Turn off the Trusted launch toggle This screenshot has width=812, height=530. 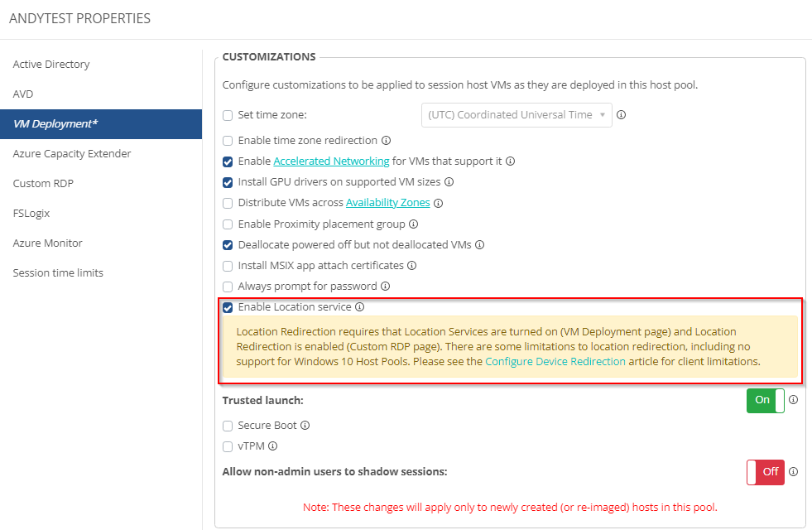765,401
